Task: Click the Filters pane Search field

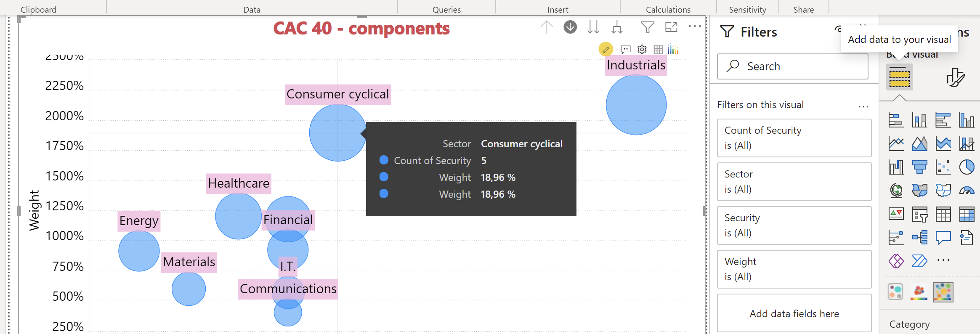Action: [792, 66]
